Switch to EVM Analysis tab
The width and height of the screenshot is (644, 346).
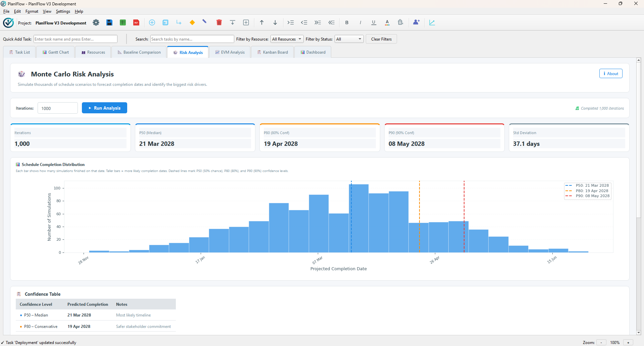230,52
